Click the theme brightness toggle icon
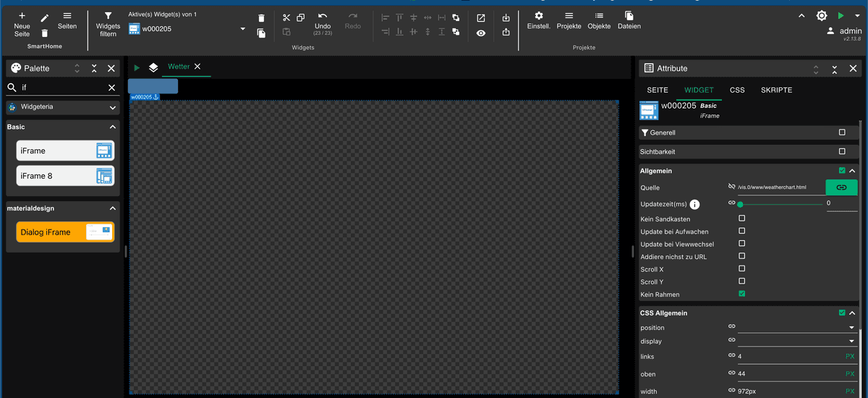Image resolution: width=868 pixels, height=398 pixels. [x=822, y=16]
